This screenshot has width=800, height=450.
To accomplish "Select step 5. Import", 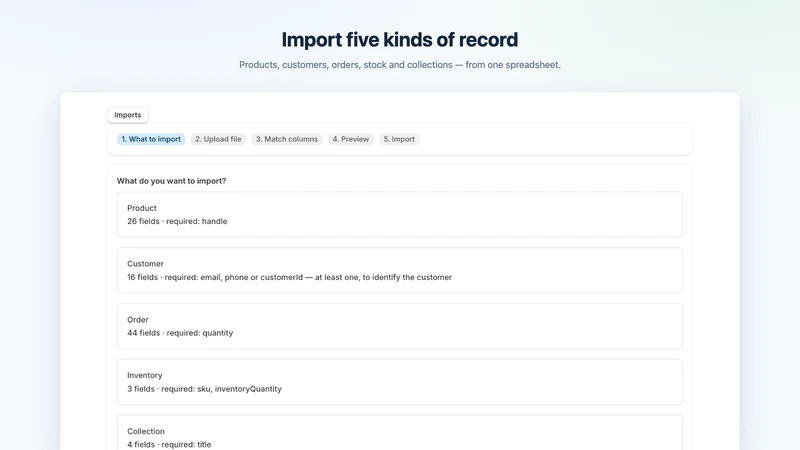I will tap(399, 139).
